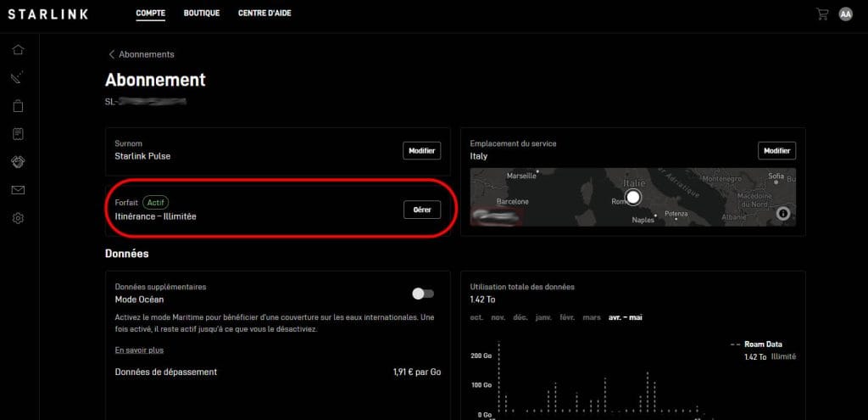Click the Itinérance – Illimitée plan text
868x420 pixels.
click(156, 216)
